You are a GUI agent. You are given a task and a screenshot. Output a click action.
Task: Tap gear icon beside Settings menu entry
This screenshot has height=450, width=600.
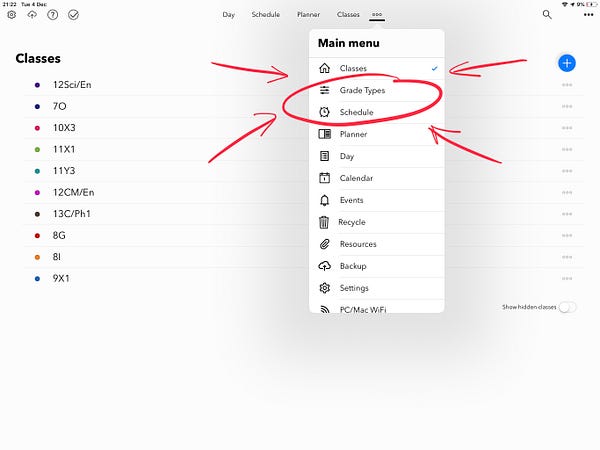(x=324, y=288)
